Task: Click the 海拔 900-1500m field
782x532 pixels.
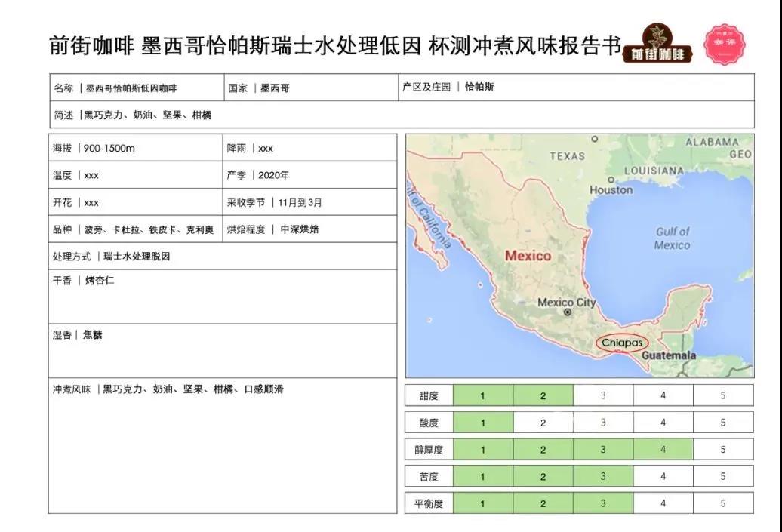Action: (x=136, y=148)
